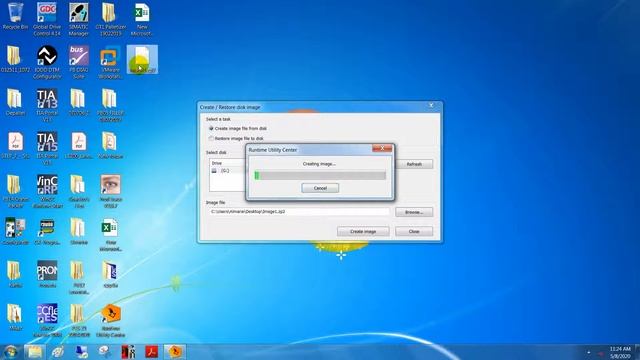Show hidden system tray icons arrow
The width and height of the screenshot is (640, 360).
tap(589, 352)
